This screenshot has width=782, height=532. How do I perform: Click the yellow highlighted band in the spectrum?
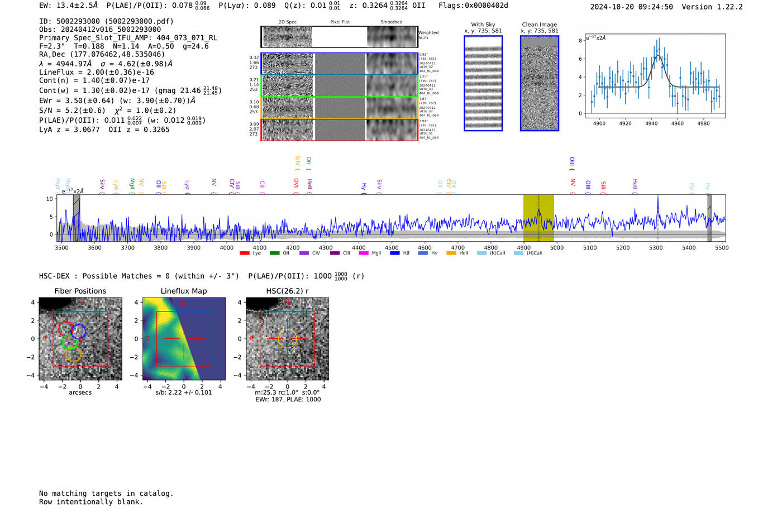(x=538, y=218)
